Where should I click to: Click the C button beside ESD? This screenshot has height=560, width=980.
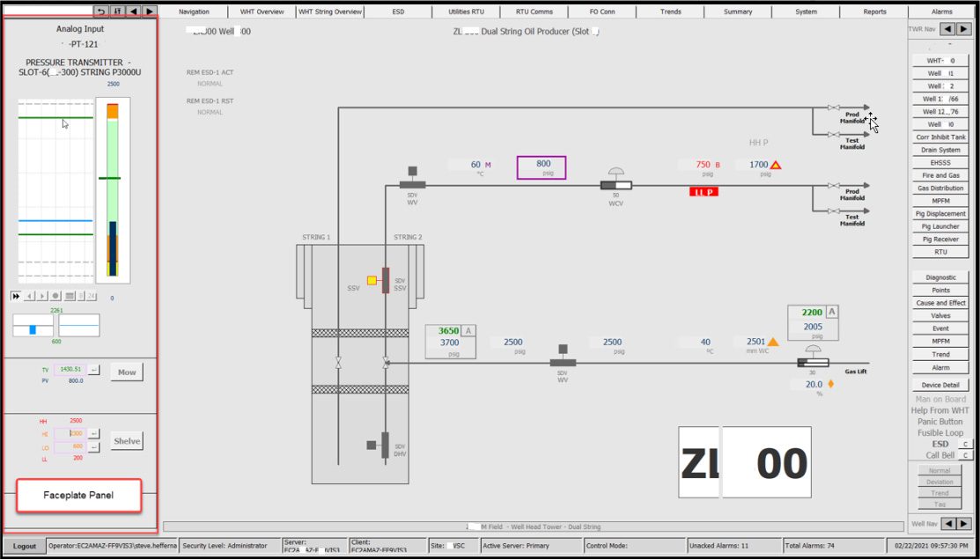(966, 445)
